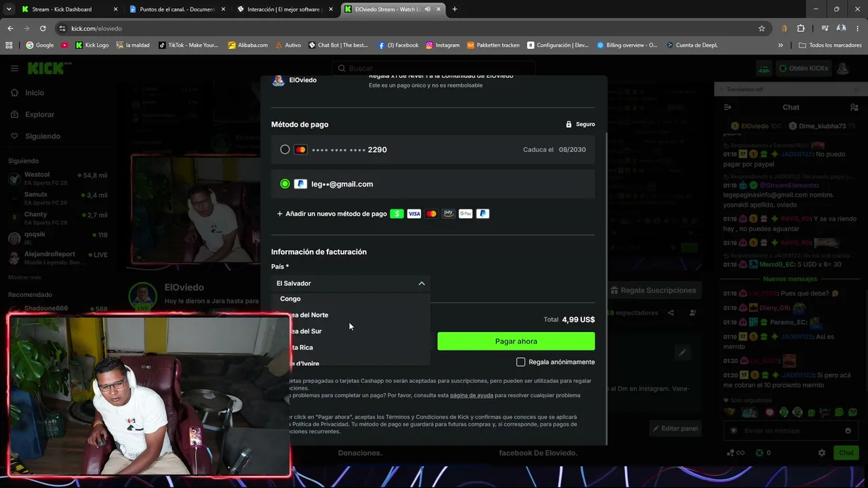Select the PayPal payment method radio
The image size is (868, 488).
coord(285,184)
